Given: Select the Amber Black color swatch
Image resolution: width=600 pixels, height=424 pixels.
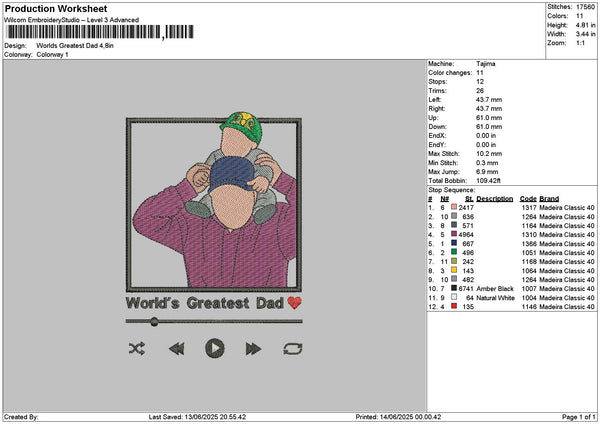Looking at the screenshot, I should 454,288.
